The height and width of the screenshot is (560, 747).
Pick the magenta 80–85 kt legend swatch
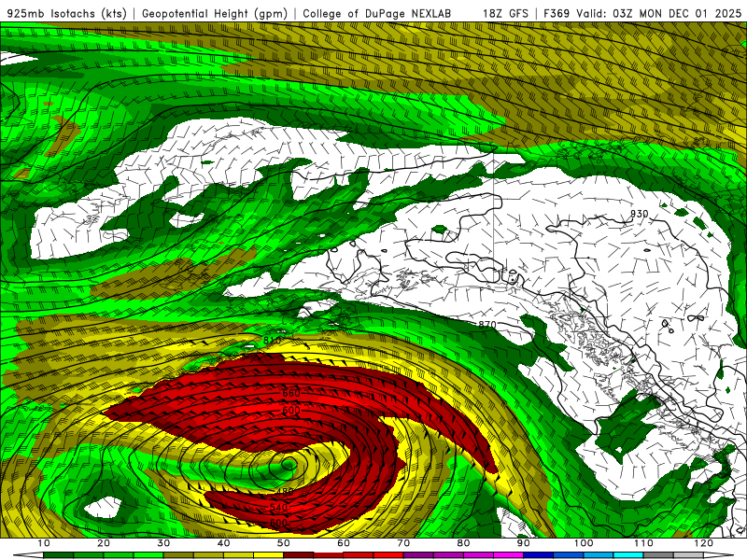(478, 555)
